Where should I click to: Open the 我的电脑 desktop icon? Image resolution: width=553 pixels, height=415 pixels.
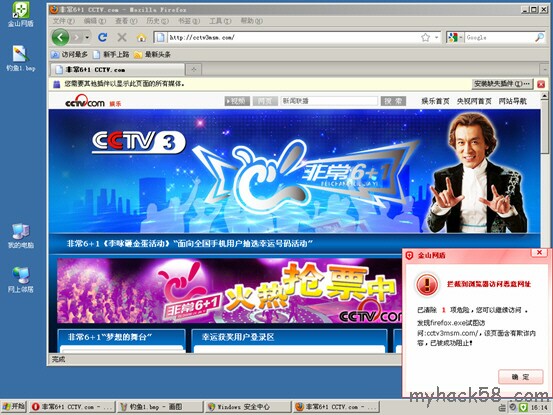pos(21,236)
